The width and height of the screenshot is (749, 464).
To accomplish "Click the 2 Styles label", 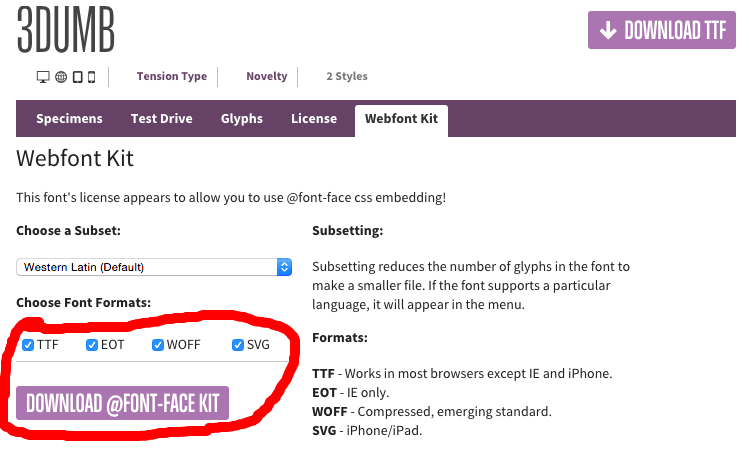I will coord(347,76).
